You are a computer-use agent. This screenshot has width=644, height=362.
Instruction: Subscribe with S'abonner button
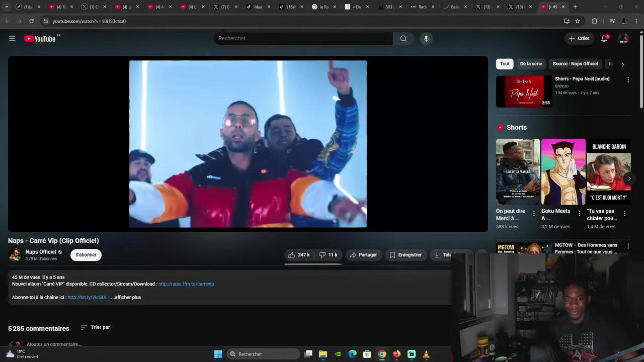pyautogui.click(x=86, y=255)
